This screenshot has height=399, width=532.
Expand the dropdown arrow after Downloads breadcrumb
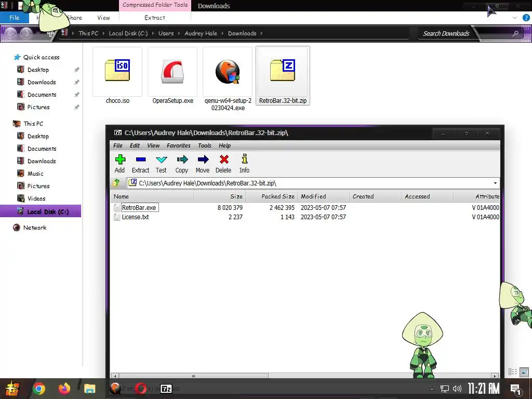tap(262, 33)
